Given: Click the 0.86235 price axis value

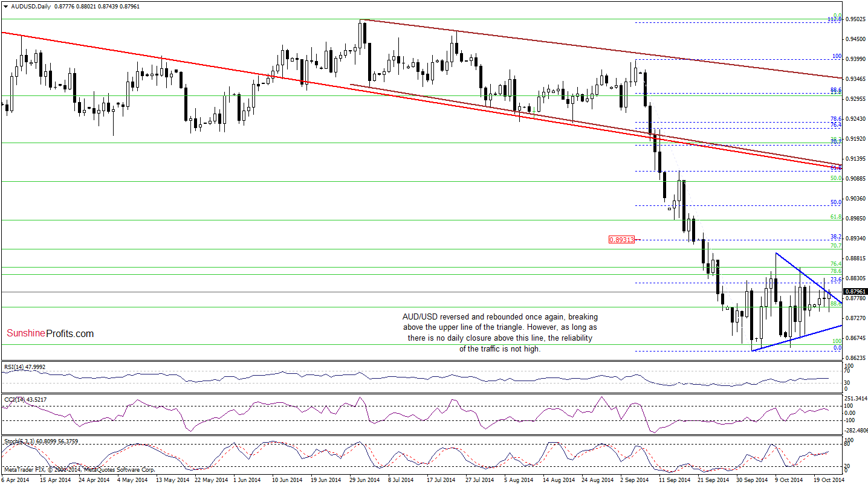Looking at the screenshot, I should tap(855, 358).
